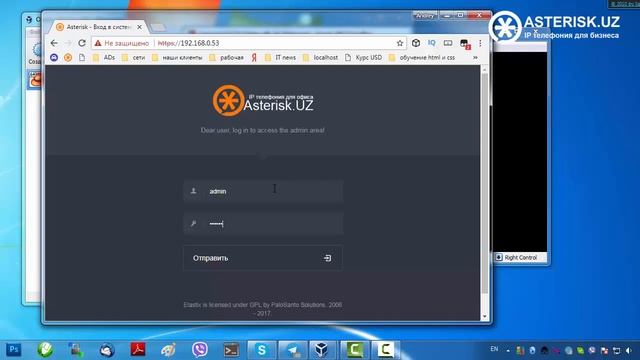
Task: Open Viber from the taskbar
Action: pos(200,350)
